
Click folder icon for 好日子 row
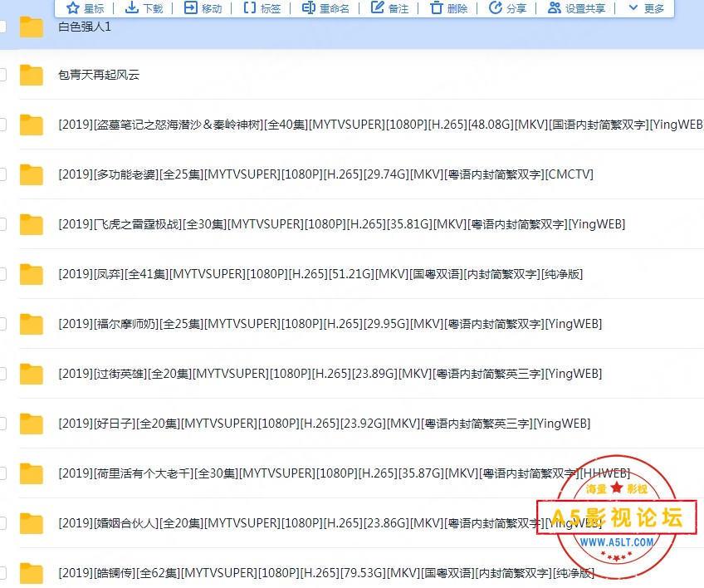point(31,424)
